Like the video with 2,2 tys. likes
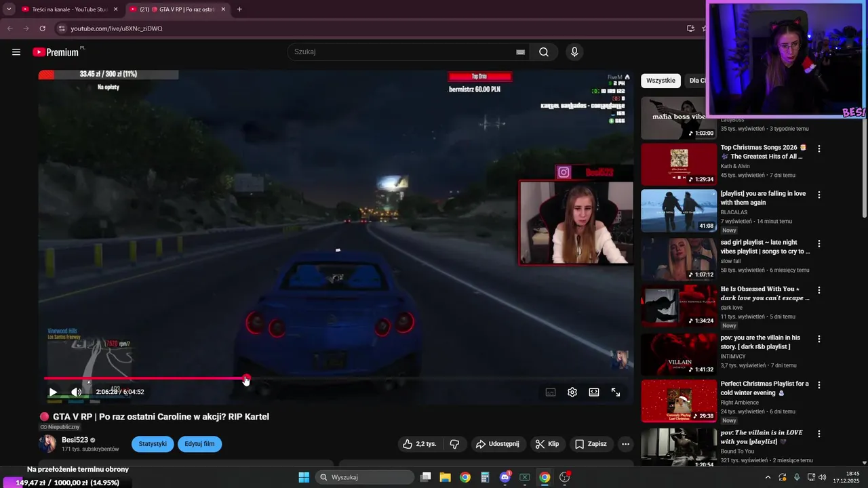Viewport: 868px width, 488px height. [x=420, y=444]
